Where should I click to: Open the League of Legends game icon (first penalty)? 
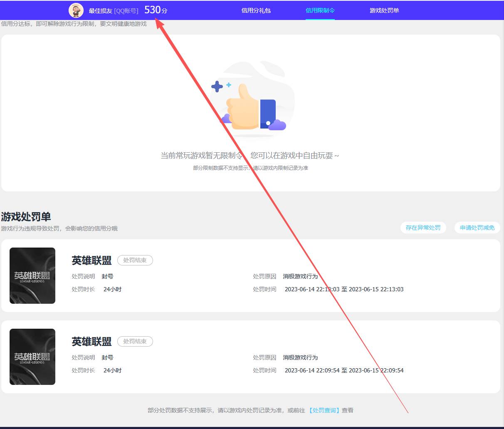pos(32,275)
